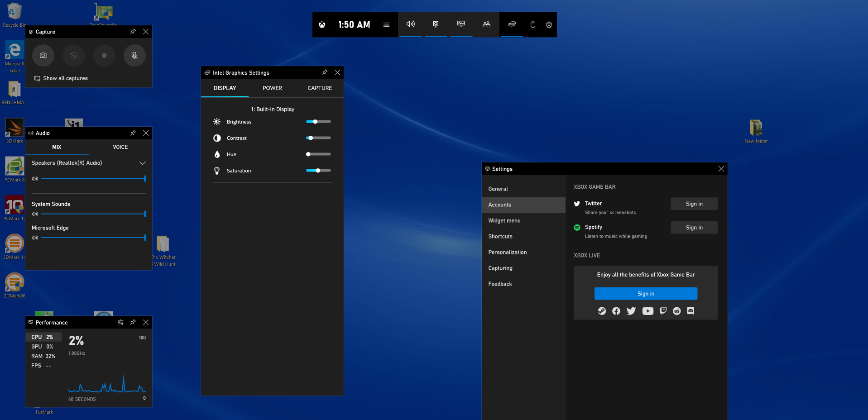Open Accounts settings section
This screenshot has width=868, height=420.
(x=524, y=205)
